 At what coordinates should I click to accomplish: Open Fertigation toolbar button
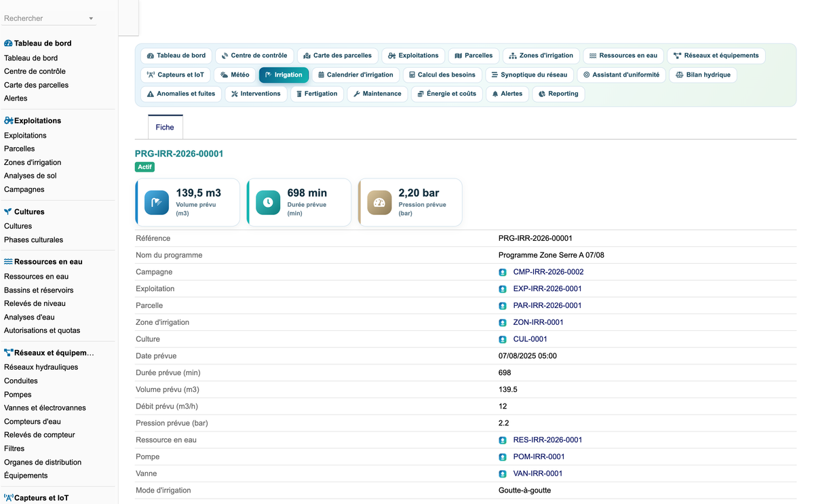tap(317, 94)
